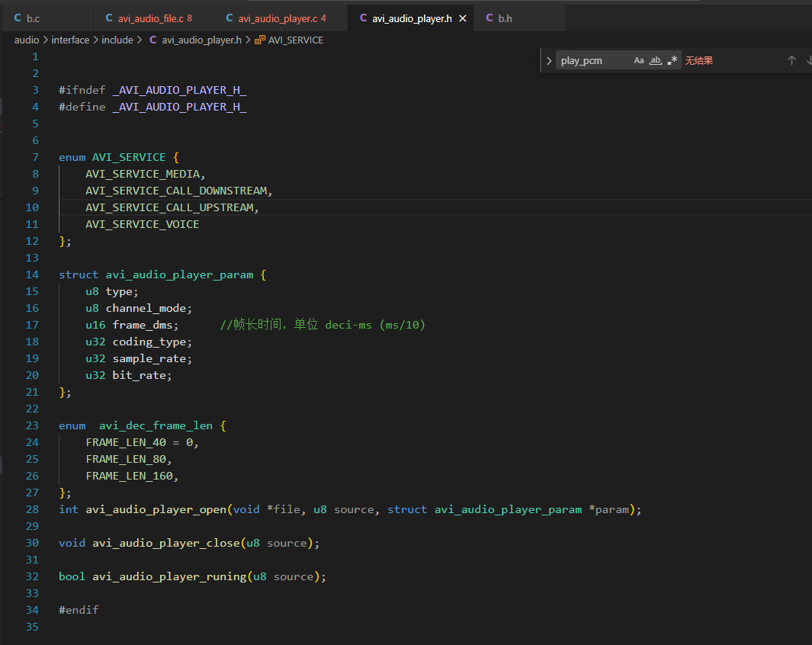
Task: Click line number 14 in the gutter
Action: (32, 275)
